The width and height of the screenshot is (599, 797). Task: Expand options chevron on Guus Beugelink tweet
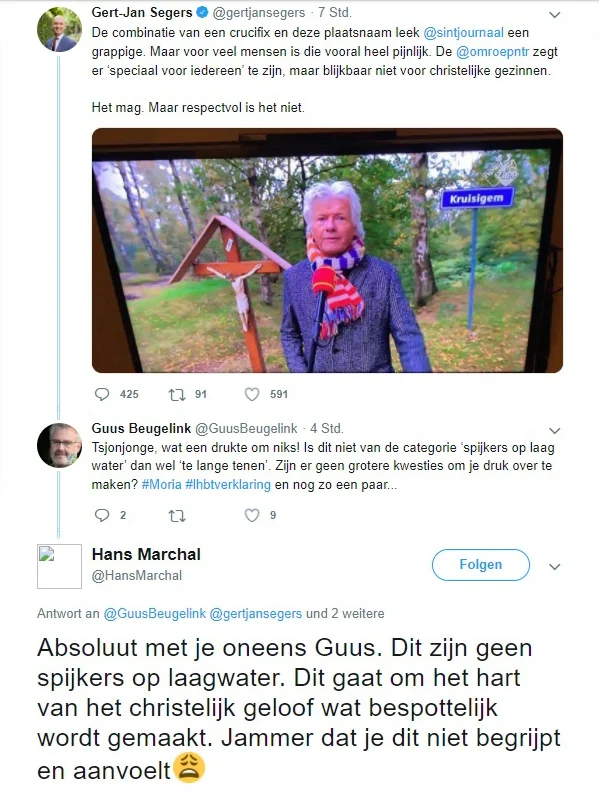click(555, 431)
